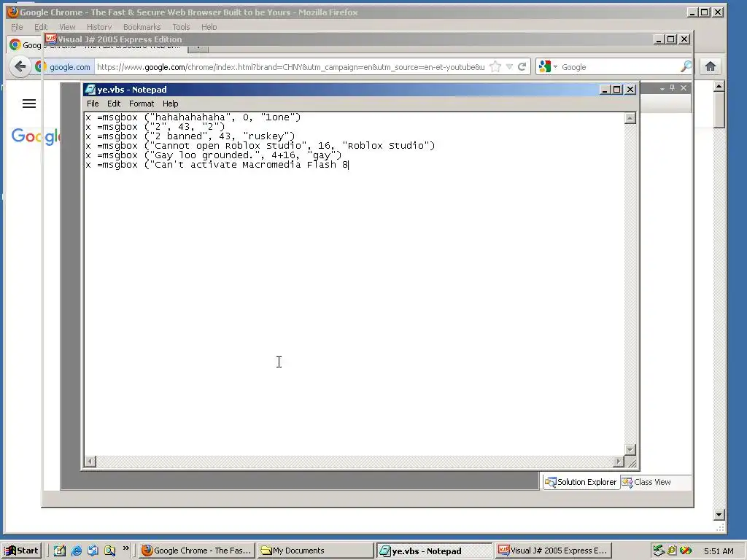Open the Firefox History menu
This screenshot has height=560, width=747.
(99, 27)
